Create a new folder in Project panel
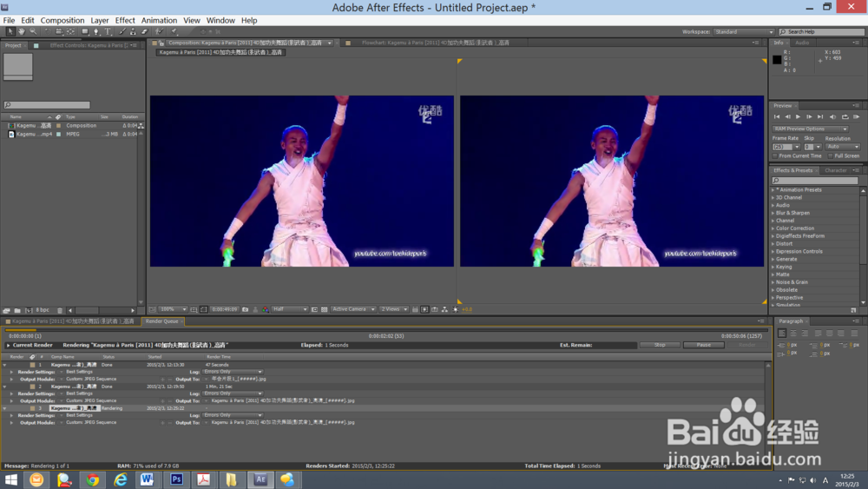This screenshot has height=489, width=868. (x=17, y=311)
